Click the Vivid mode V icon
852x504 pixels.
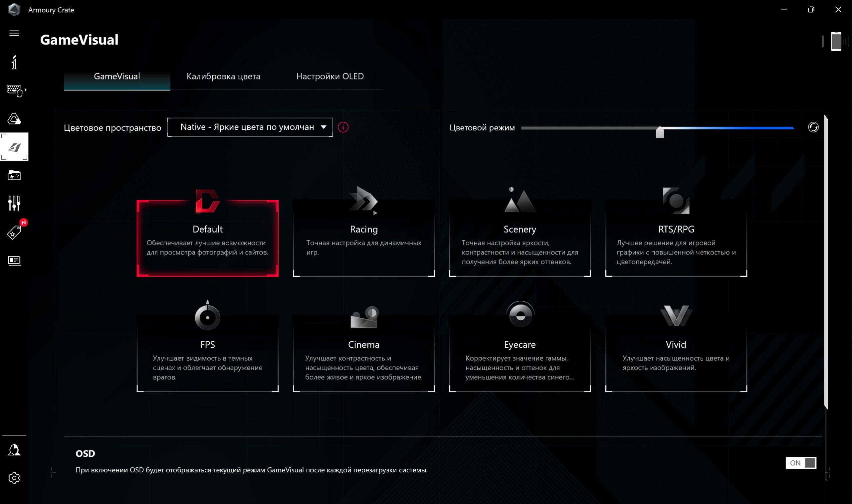pyautogui.click(x=676, y=316)
